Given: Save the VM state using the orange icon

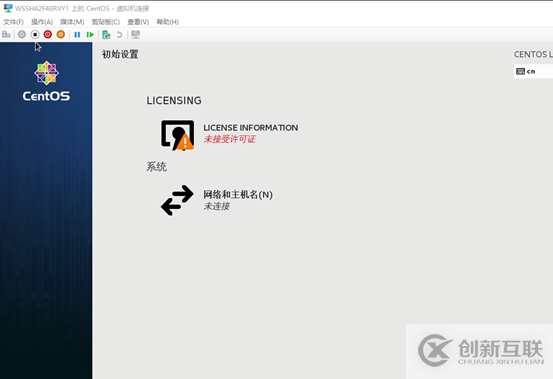Looking at the screenshot, I should 61,35.
